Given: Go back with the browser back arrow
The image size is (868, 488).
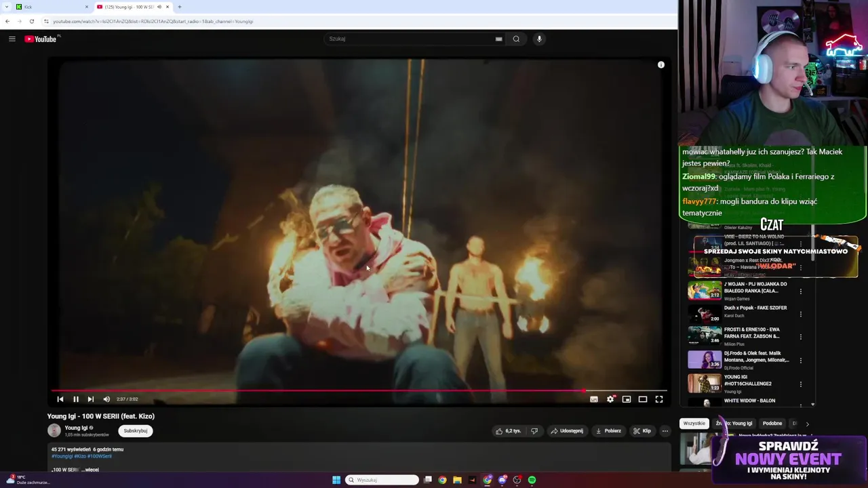Looking at the screenshot, I should click(x=7, y=21).
